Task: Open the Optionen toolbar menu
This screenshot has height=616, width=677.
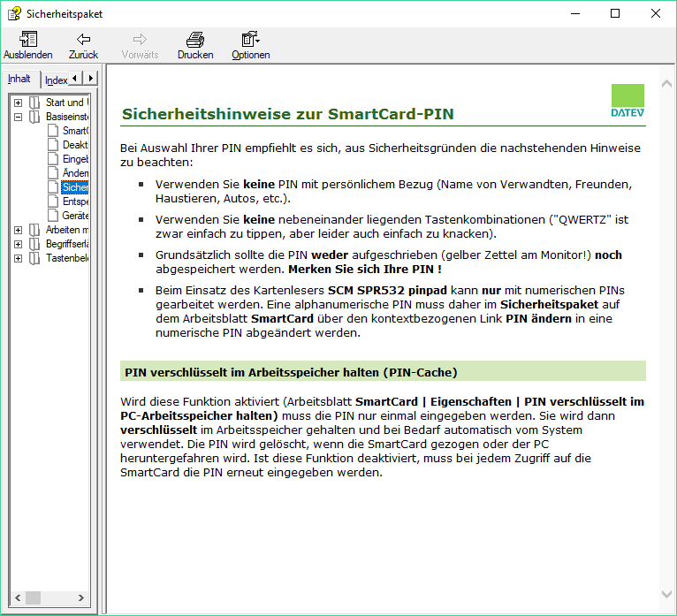Action: point(250,39)
